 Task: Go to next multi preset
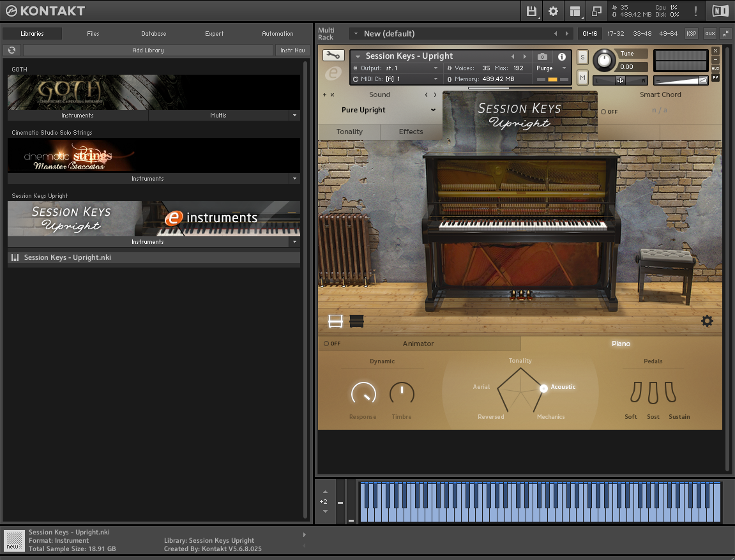[x=566, y=34]
